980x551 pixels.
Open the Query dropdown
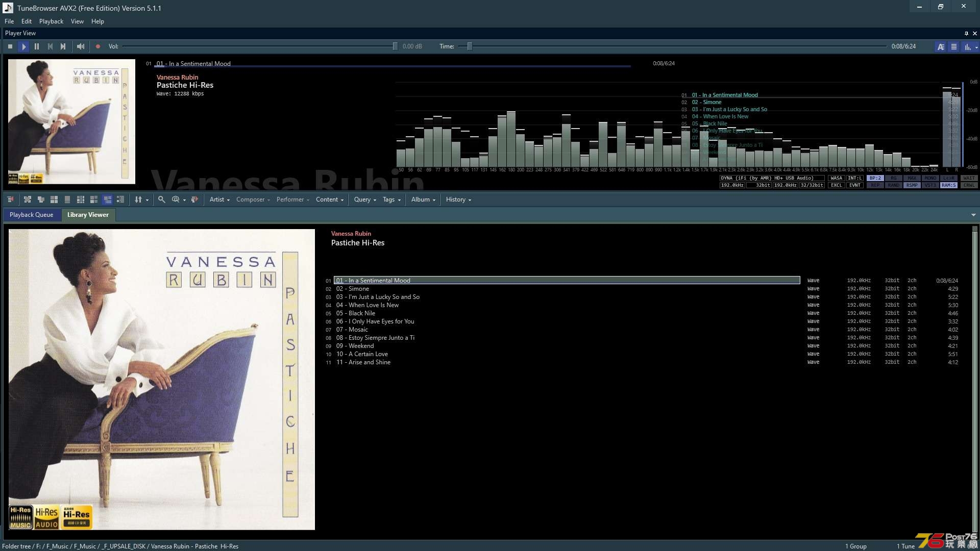click(365, 199)
